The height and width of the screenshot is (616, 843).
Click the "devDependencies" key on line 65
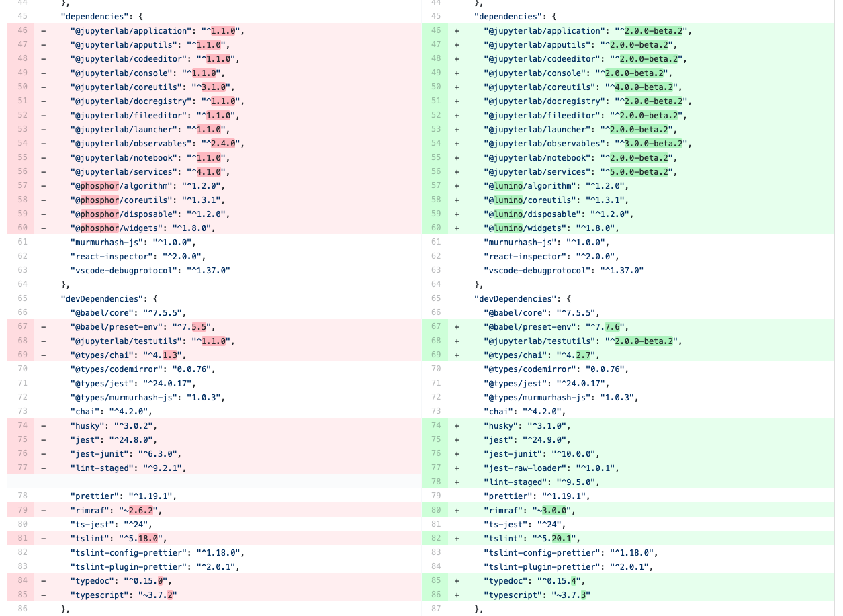click(x=100, y=298)
